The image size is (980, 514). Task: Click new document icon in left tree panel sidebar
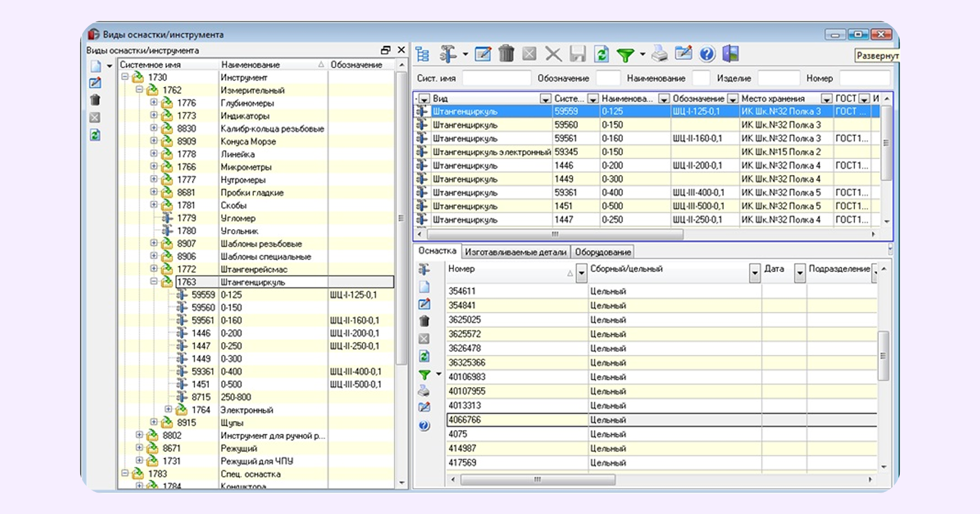tap(95, 66)
